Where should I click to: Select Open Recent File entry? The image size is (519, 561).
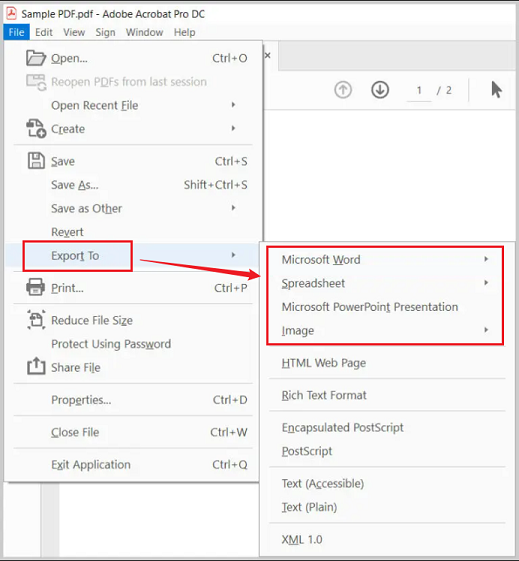[x=133, y=105]
